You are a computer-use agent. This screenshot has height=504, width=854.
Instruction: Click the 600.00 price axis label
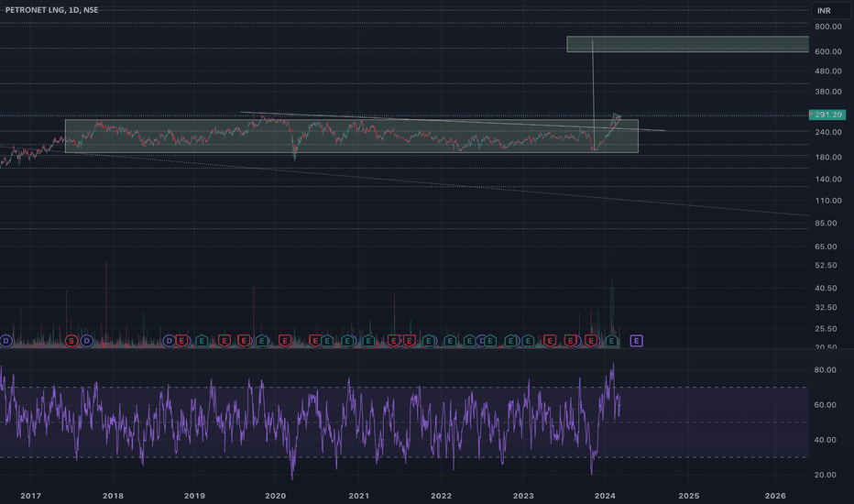click(x=828, y=51)
